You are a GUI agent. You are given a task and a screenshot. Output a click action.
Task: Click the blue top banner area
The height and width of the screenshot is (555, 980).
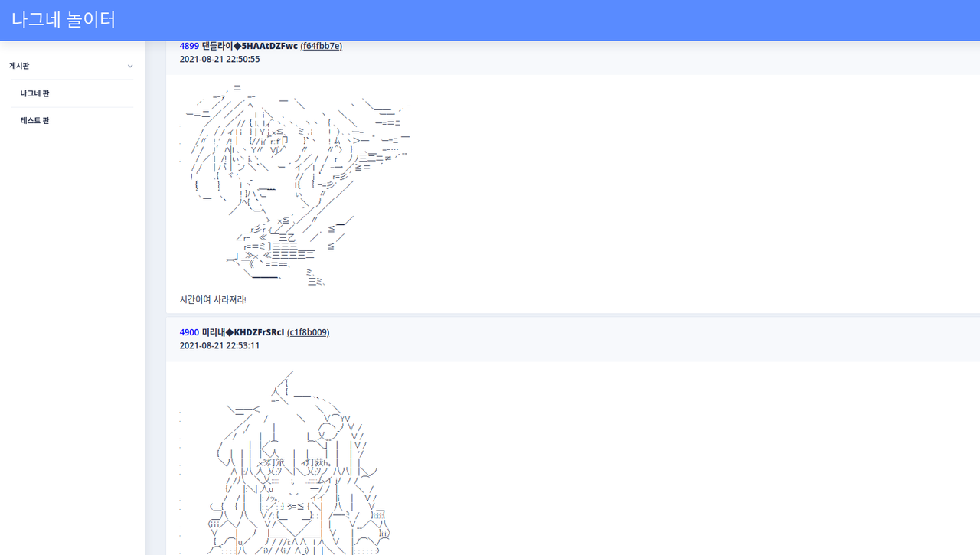pyautogui.click(x=490, y=20)
